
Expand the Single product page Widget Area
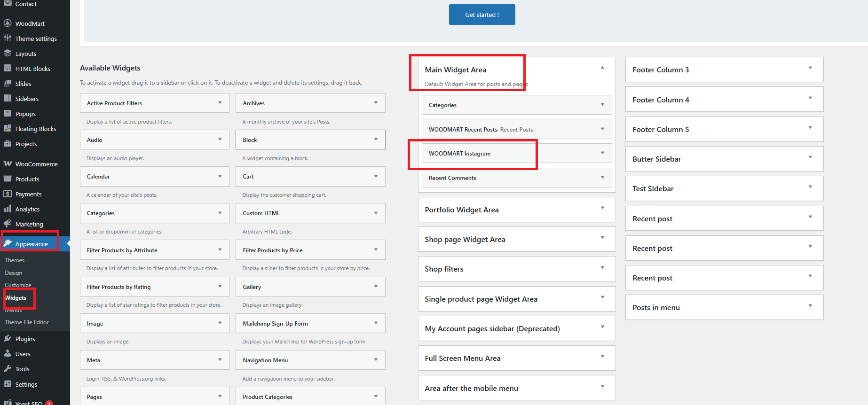click(602, 297)
